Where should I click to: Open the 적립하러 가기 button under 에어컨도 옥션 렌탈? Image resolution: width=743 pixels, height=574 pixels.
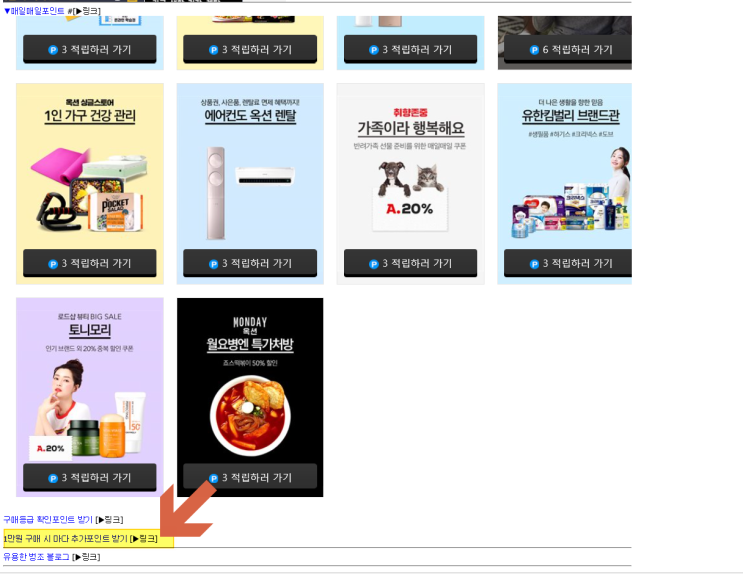pos(250,263)
